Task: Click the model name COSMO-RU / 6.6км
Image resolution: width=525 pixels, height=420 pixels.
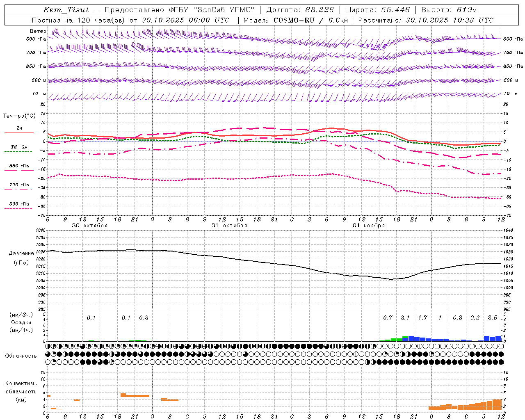Action: (x=310, y=20)
